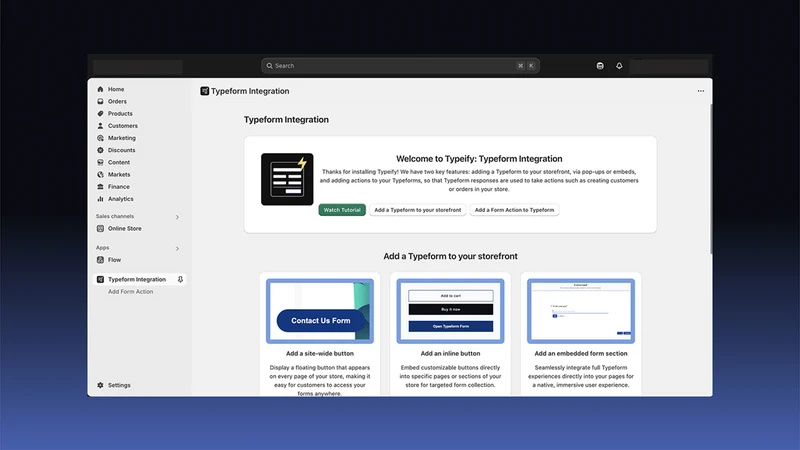Screen dimensions: 800x450
Task: Click the Typeify logo in the welcome card
Action: tap(287, 179)
